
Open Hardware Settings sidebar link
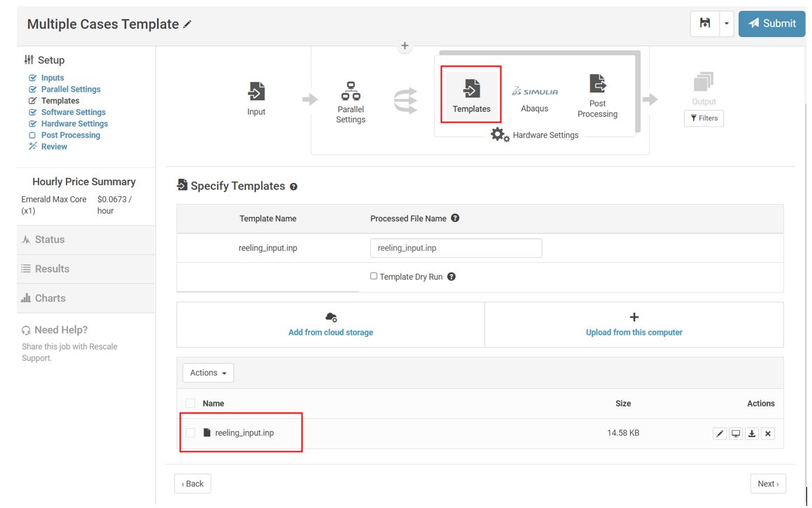75,123
